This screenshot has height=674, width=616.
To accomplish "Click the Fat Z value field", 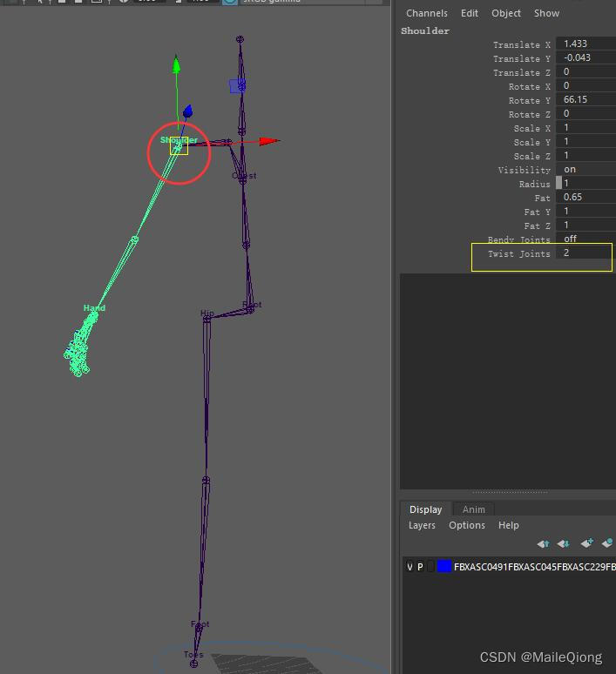I will point(586,225).
